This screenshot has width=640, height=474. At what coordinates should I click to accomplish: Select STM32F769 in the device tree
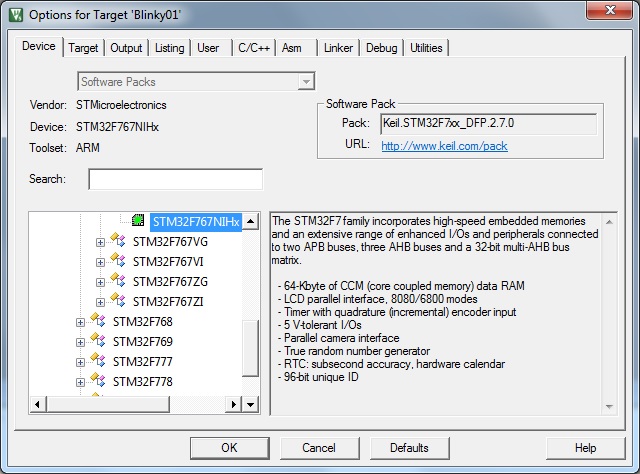pyautogui.click(x=143, y=342)
